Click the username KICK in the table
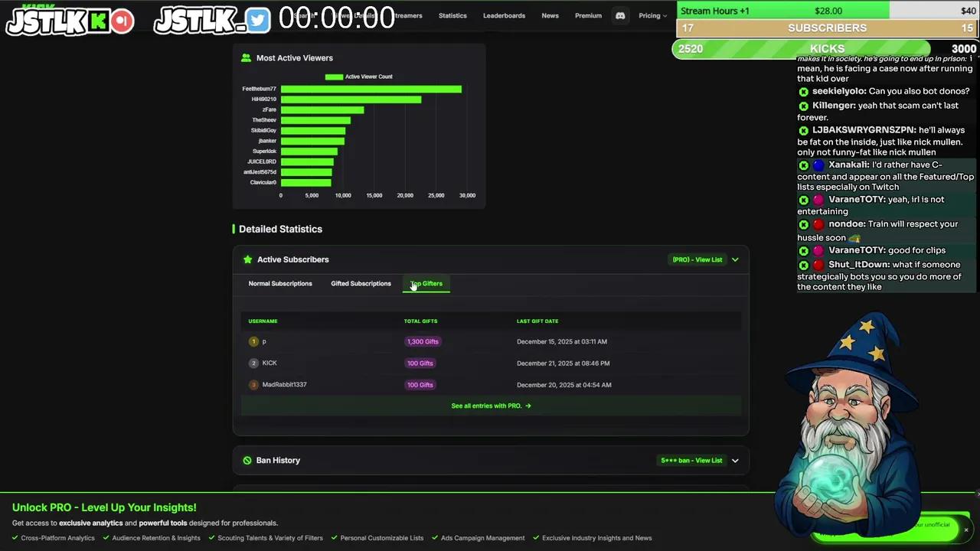The width and height of the screenshot is (980, 551). pyautogui.click(x=269, y=364)
